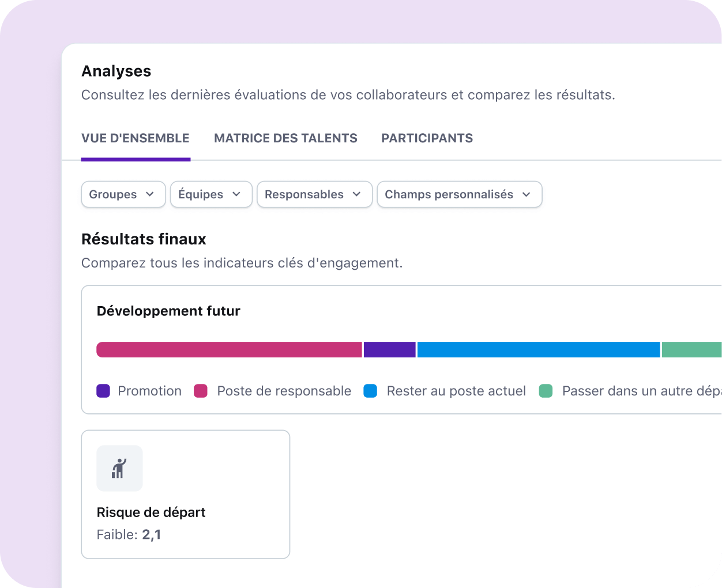This screenshot has width=722, height=588.
Task: Click the blue Rester au poste actuel segment
Action: click(x=539, y=349)
